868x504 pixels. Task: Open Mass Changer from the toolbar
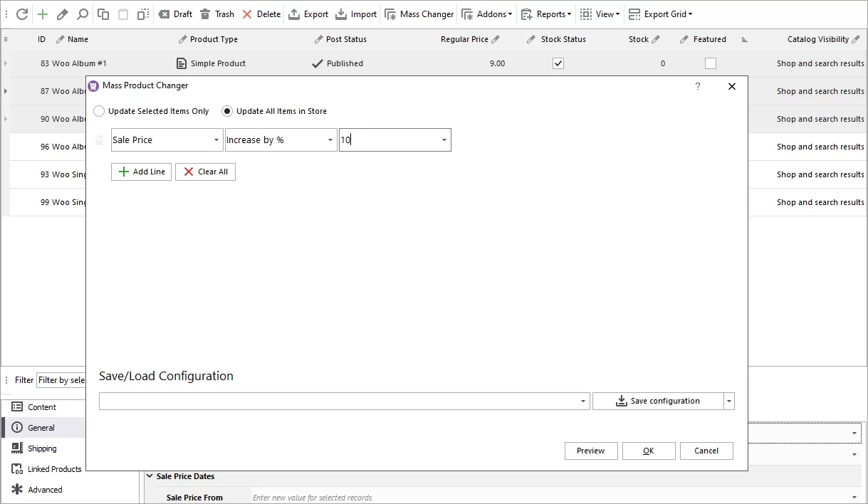tap(419, 14)
